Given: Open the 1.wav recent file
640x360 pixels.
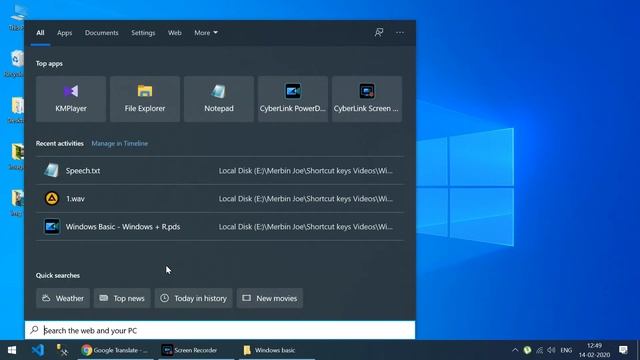Looking at the screenshot, I should [220, 199].
